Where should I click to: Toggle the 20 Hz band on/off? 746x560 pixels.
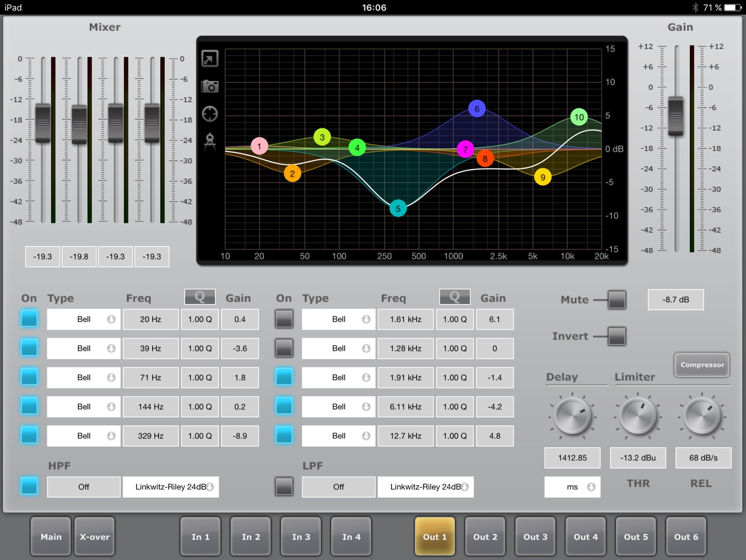click(29, 319)
